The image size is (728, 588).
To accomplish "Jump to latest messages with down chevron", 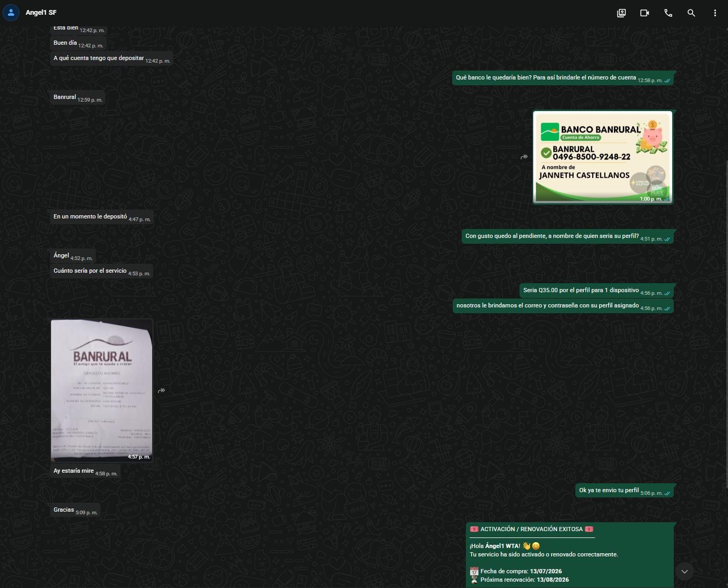I will point(684,571).
